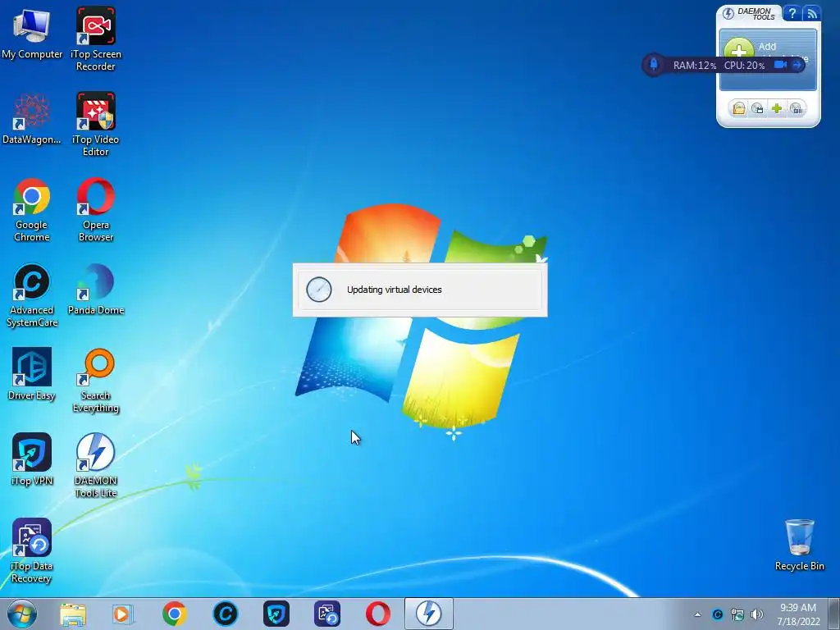The width and height of the screenshot is (840, 630).
Task: Open My Computer desktop icon
Action: [32, 33]
